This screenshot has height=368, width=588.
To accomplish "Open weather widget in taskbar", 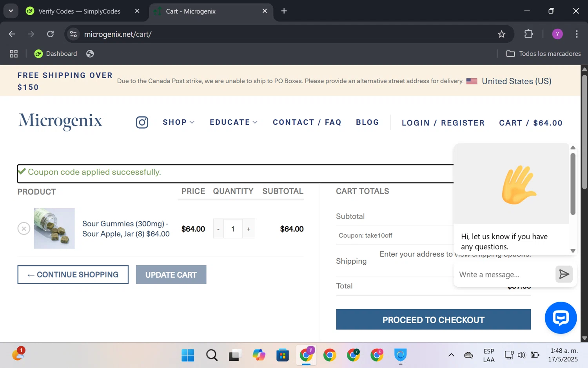I will (x=18, y=354).
